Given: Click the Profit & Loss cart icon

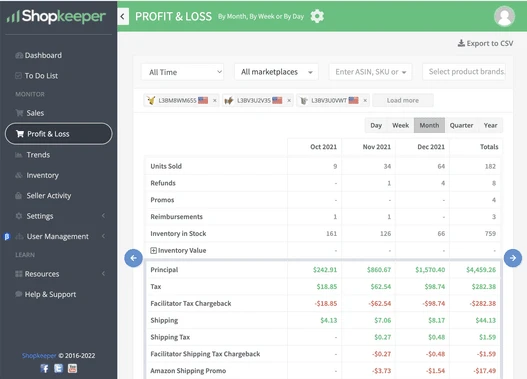Looking at the screenshot, I should [20, 134].
